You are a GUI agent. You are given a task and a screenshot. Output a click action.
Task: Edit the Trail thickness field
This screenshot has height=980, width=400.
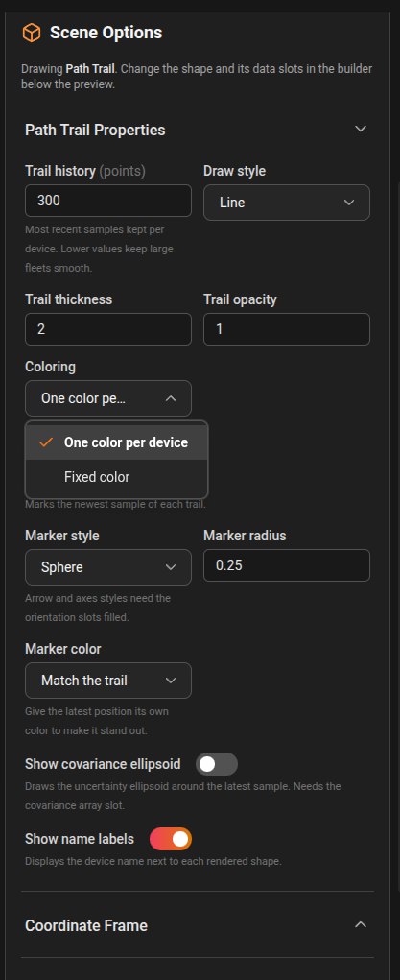pyautogui.click(x=108, y=329)
